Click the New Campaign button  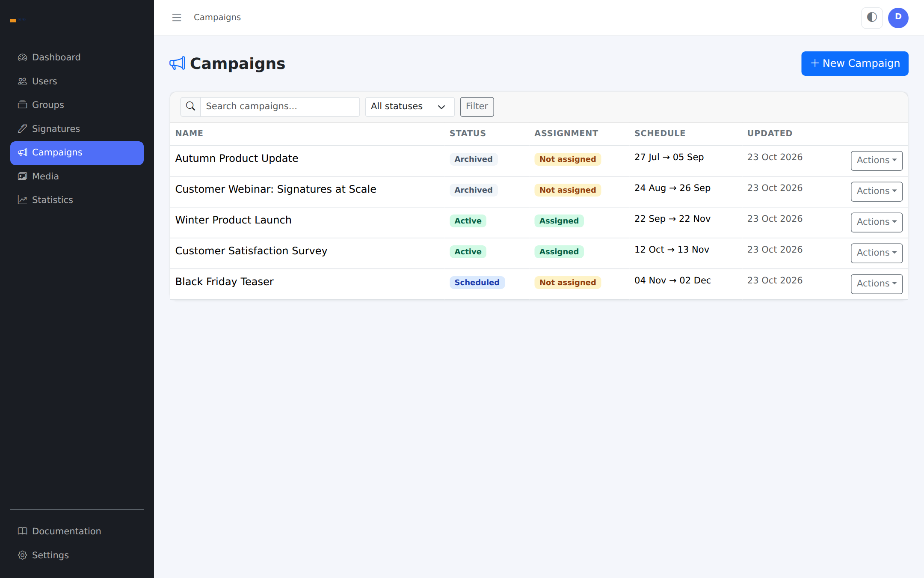click(x=855, y=63)
